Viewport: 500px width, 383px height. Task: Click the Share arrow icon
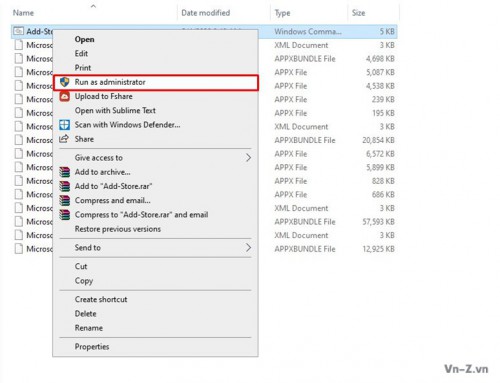coord(64,139)
